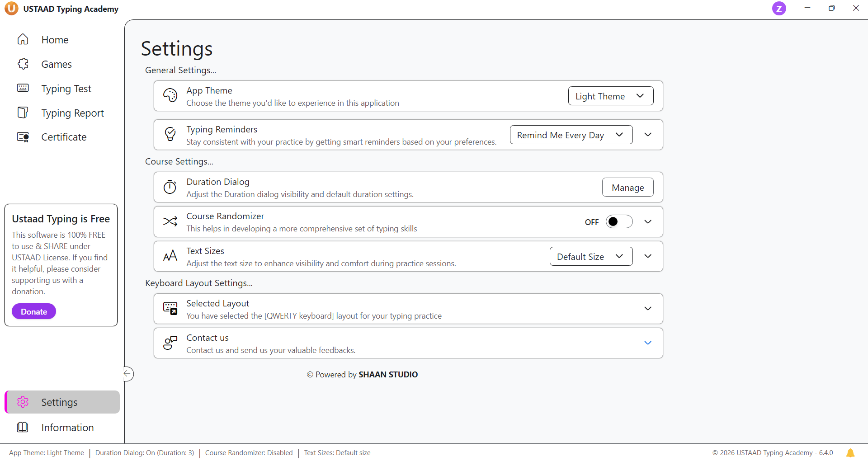Expand the Typing Reminders row chevron
Image resolution: width=868 pixels, height=461 pixels.
647,135
